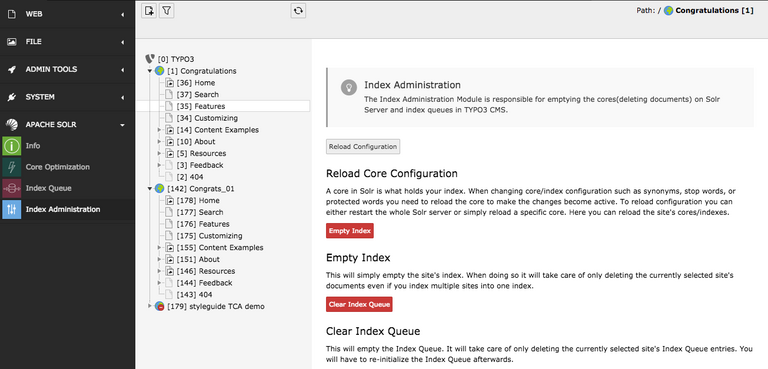Expand the WEB module group
This screenshot has height=369, width=768.
122,15
